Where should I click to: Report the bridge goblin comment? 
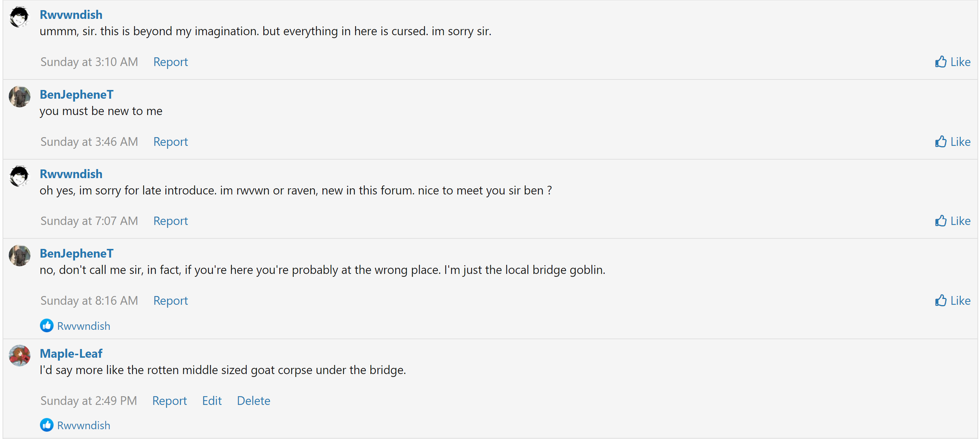tap(170, 300)
